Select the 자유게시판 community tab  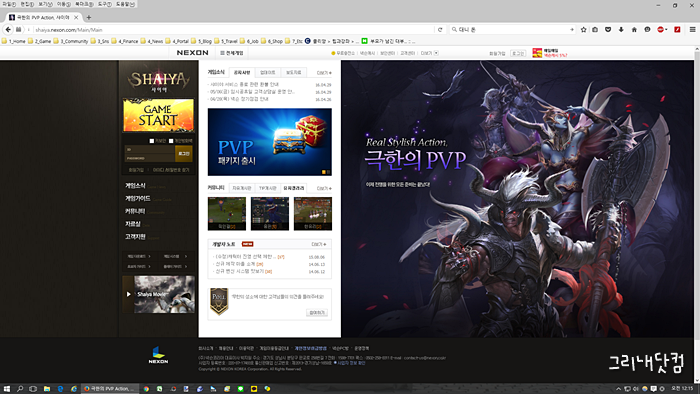tap(242, 188)
